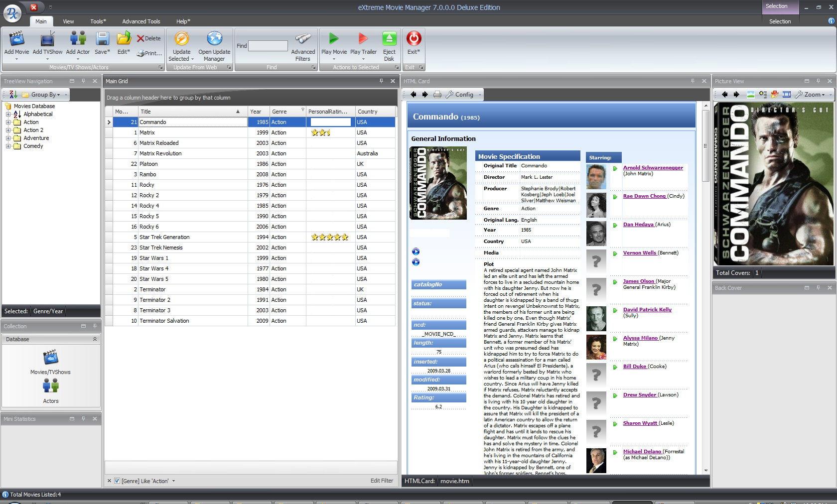
Task: Show next cover in Picture View
Action: coord(736,95)
